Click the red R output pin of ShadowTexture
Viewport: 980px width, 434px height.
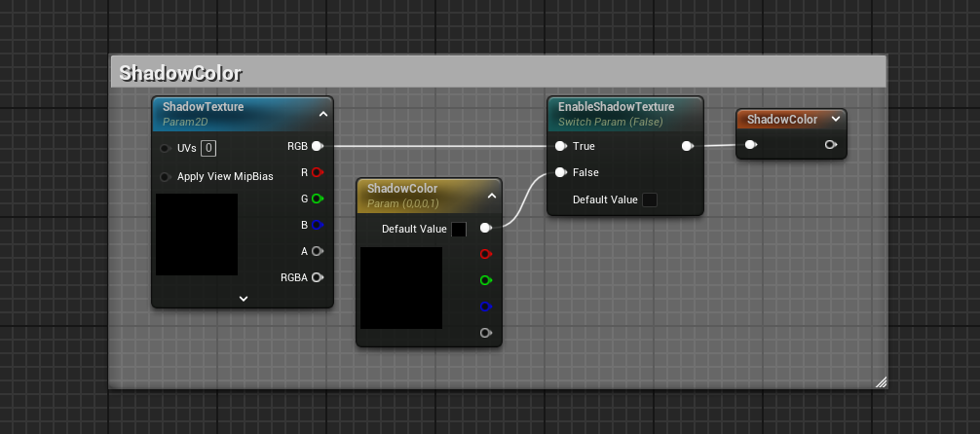[x=317, y=172]
